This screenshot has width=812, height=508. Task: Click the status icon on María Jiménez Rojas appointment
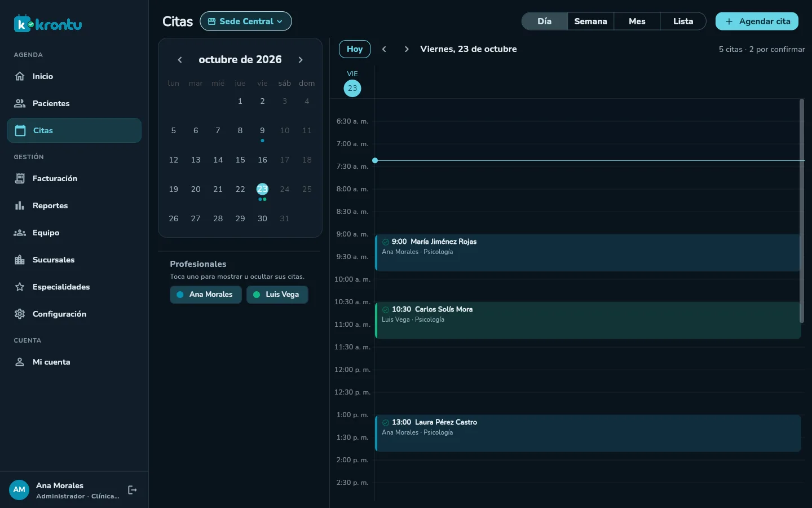[x=386, y=242]
